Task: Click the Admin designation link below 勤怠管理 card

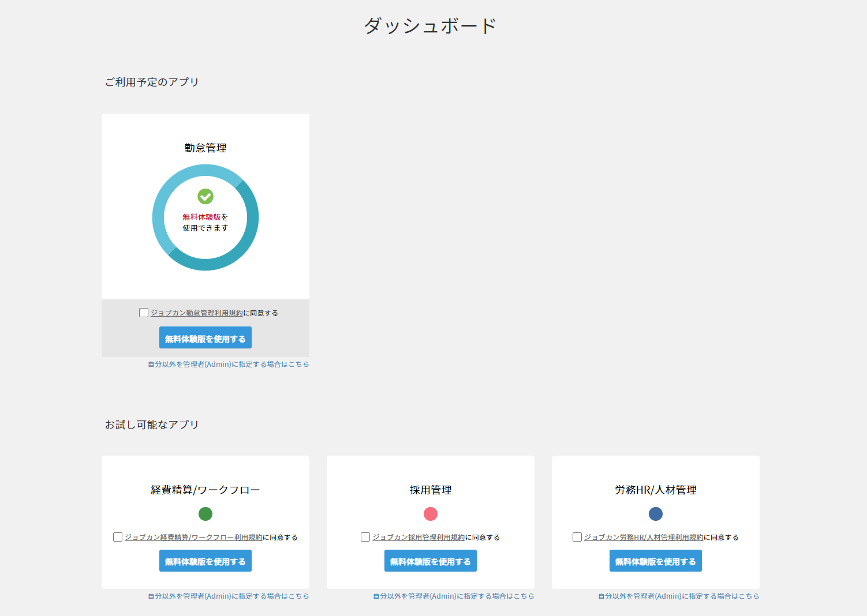Action: (x=229, y=365)
